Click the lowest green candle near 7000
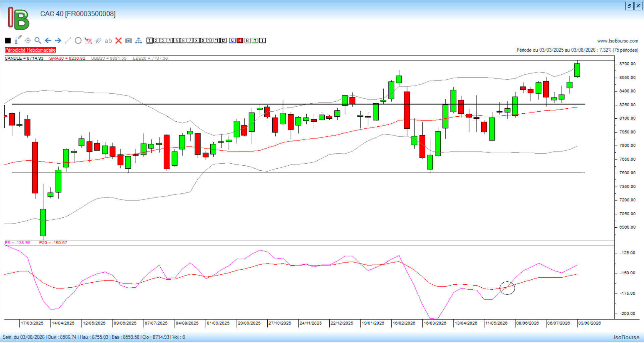The height and width of the screenshot is (343, 644). [x=43, y=222]
